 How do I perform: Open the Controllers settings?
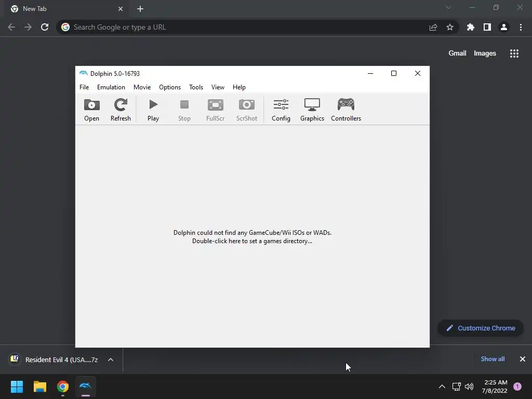345,109
